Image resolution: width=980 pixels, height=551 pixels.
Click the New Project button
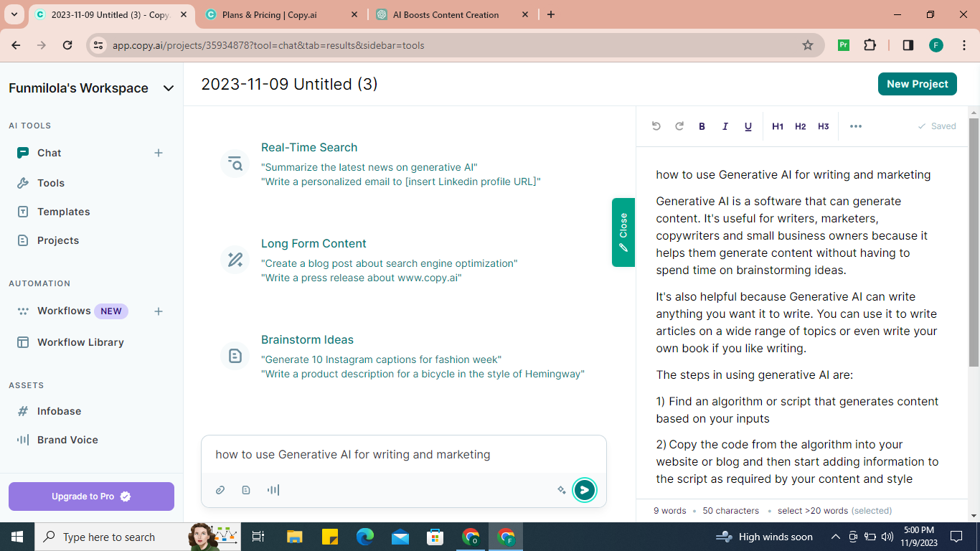[x=917, y=84]
